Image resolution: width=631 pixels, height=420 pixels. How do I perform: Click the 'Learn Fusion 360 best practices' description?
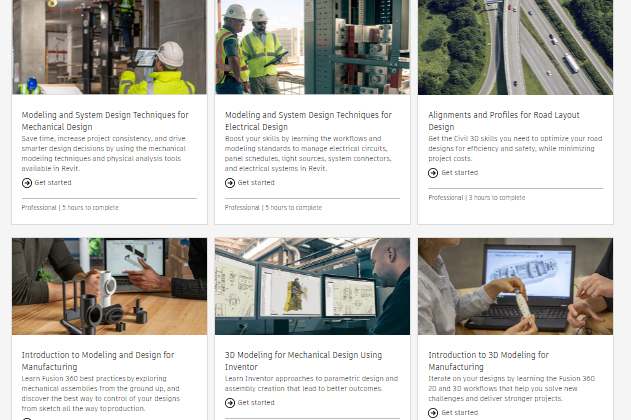click(101, 393)
